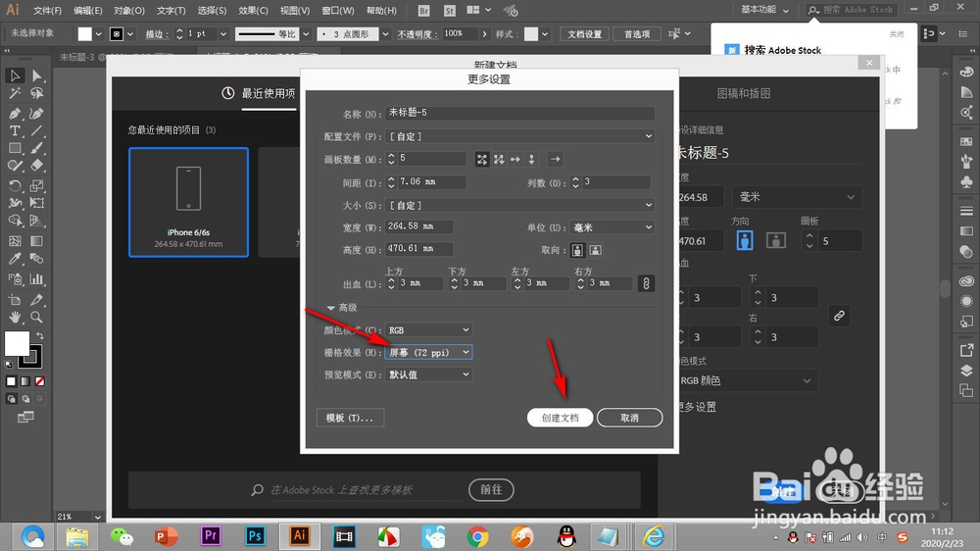The width and height of the screenshot is (980, 551).
Task: Open the 颜色模式 RGB dropdown
Action: tap(428, 330)
